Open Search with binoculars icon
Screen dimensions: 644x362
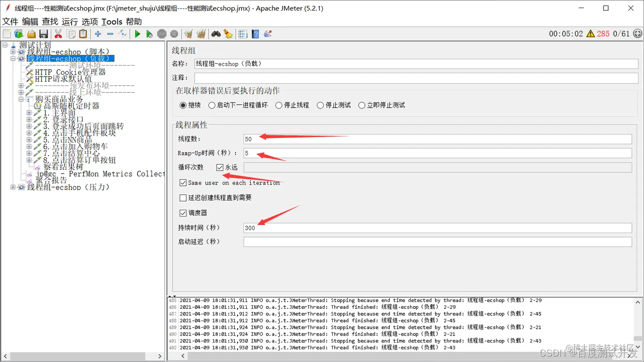[216, 34]
